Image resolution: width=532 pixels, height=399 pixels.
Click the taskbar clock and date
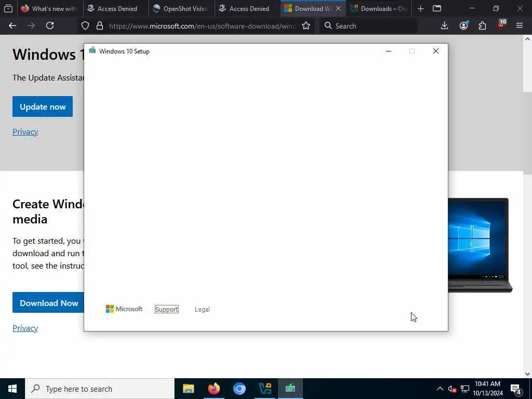(x=487, y=389)
